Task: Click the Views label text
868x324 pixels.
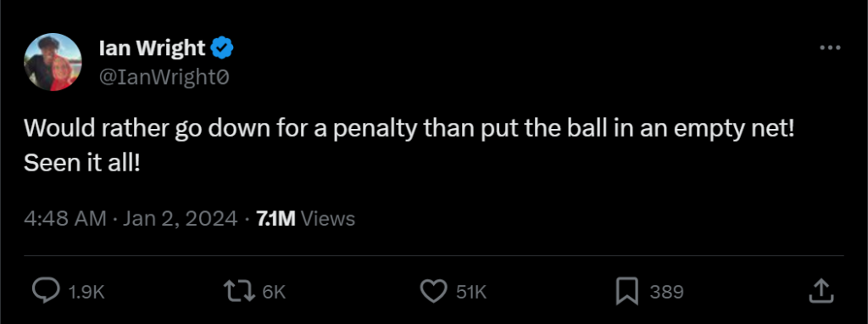Action: coord(328,219)
